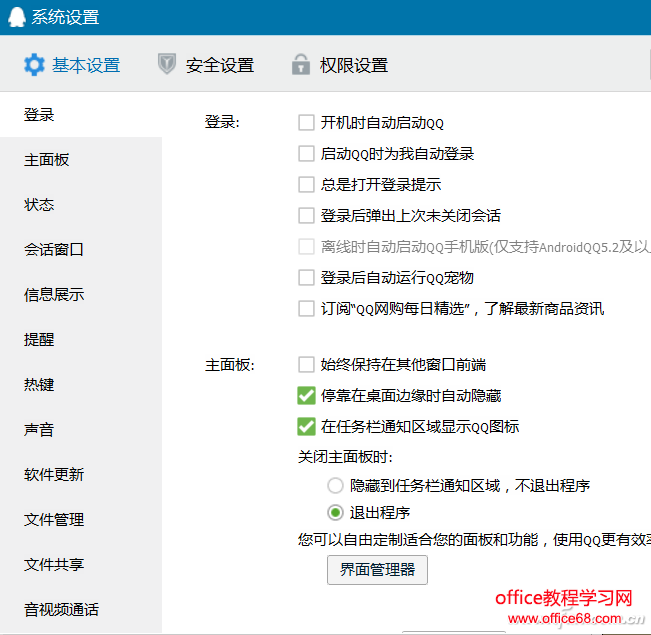Image resolution: width=651 pixels, height=635 pixels.
Task: Click the QQ penguin logo in title bar
Action: click(17, 17)
